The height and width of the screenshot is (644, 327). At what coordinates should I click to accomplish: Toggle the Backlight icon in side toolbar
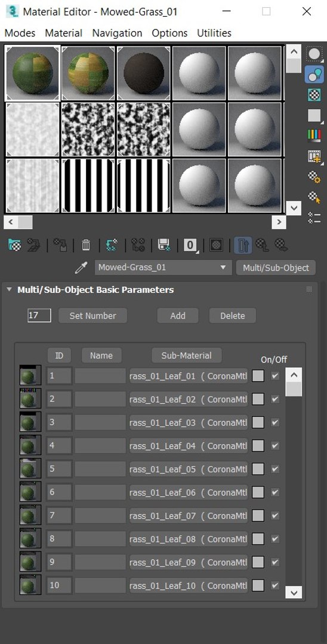[x=314, y=75]
